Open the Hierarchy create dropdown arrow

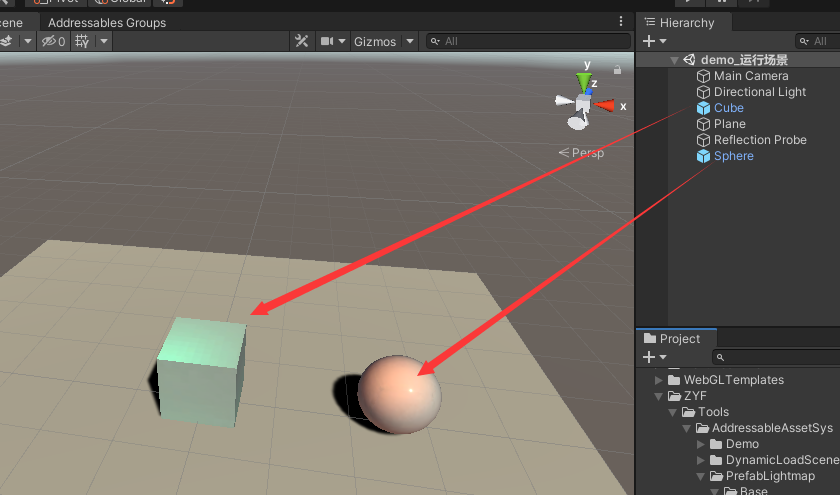tap(663, 41)
